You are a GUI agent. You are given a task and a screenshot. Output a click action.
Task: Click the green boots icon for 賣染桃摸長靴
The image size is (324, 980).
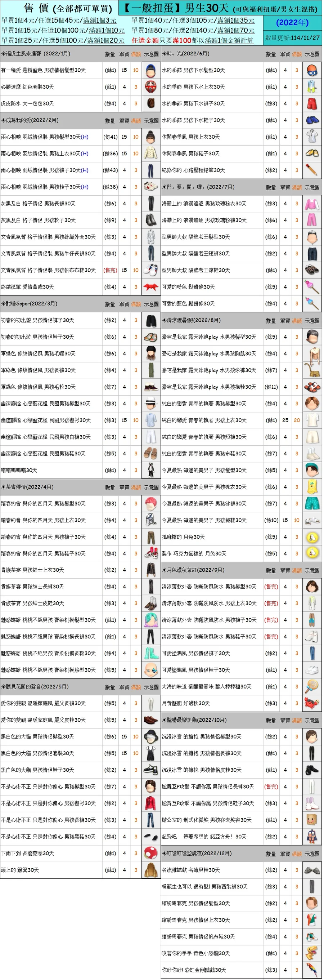tap(150, 653)
